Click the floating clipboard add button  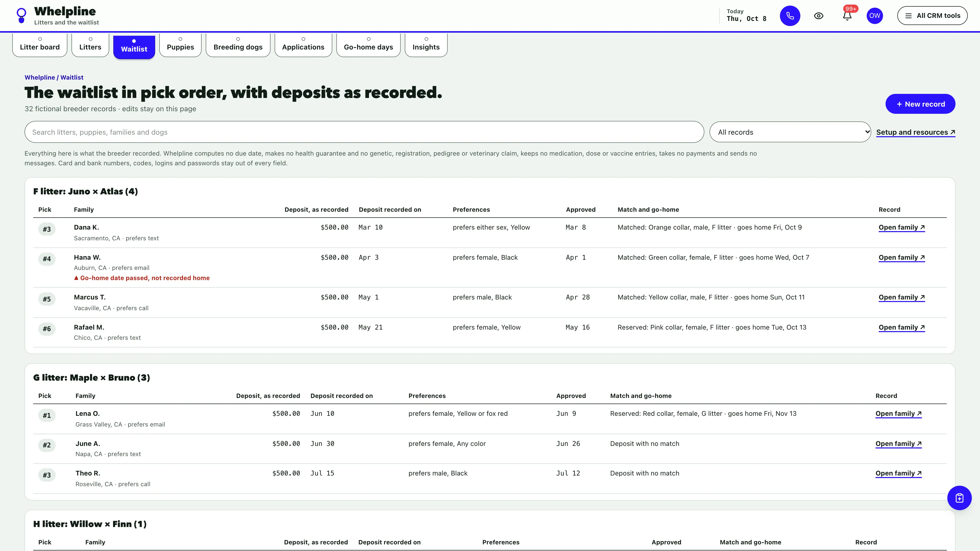coord(959,498)
